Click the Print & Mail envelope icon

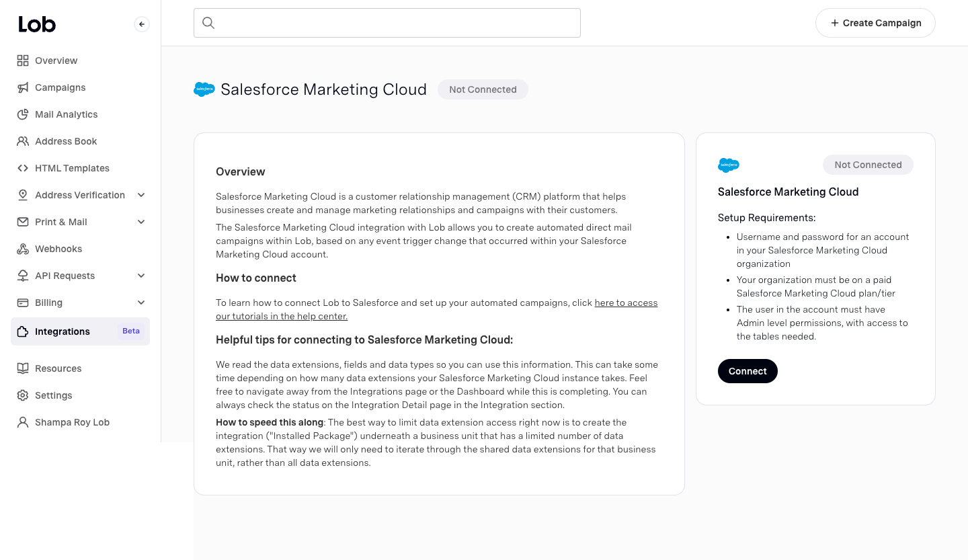[x=23, y=222]
